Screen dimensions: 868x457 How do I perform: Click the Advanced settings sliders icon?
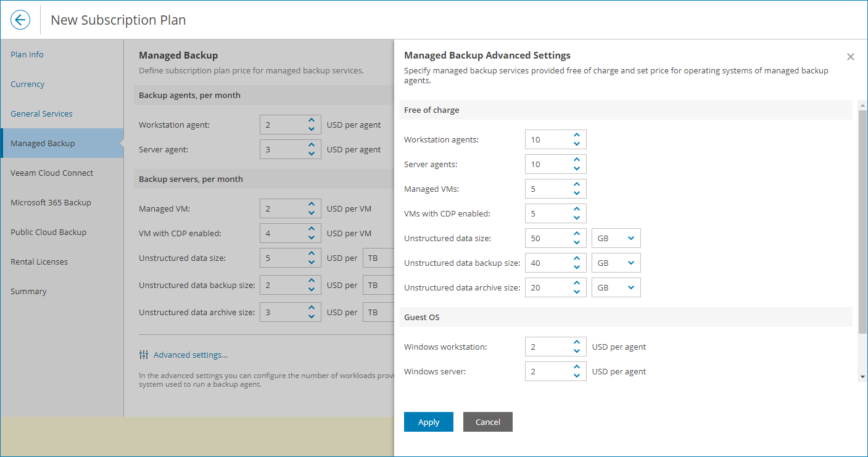144,355
